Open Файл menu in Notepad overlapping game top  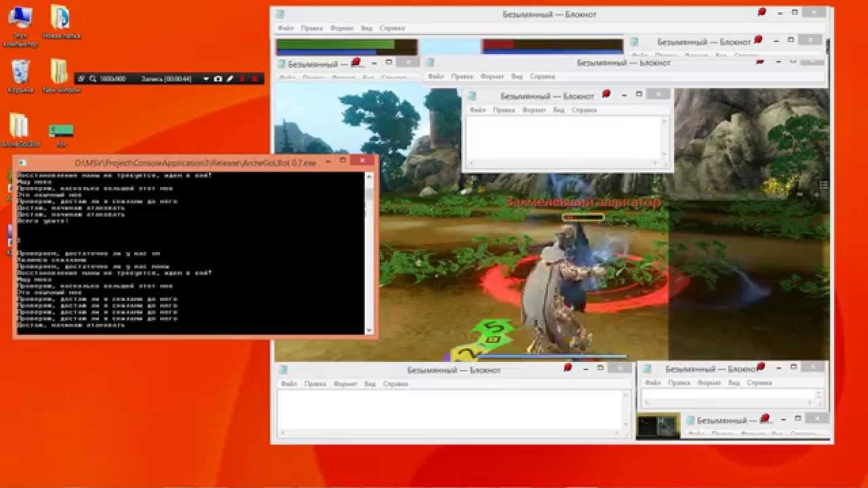click(435, 77)
